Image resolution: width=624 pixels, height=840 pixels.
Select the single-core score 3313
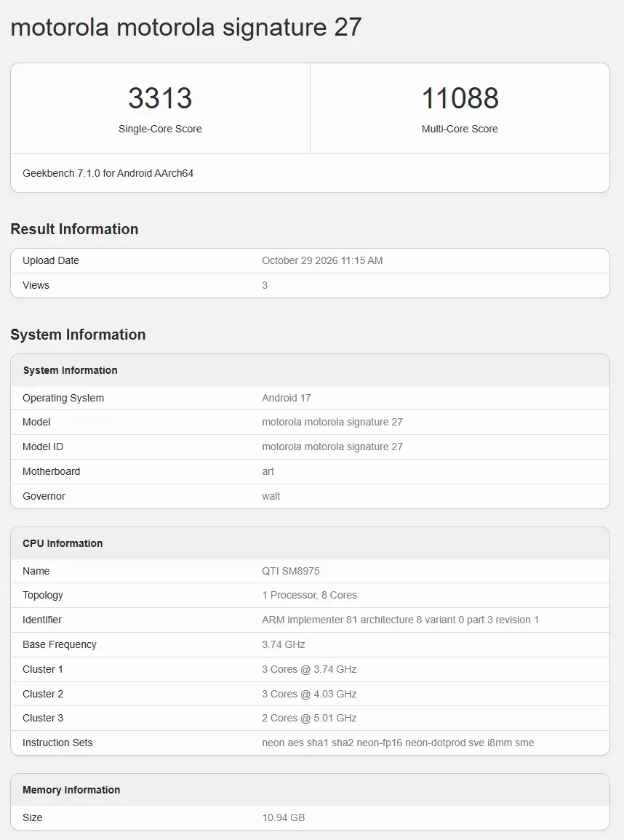(x=160, y=98)
